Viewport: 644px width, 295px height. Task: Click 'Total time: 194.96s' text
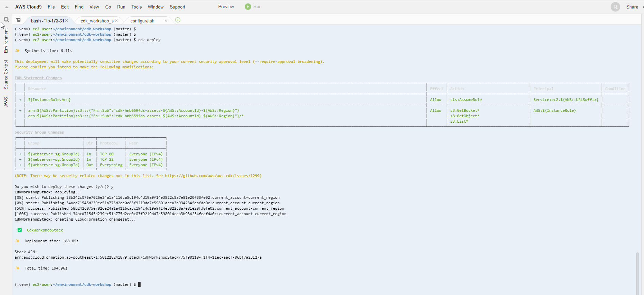click(46, 268)
